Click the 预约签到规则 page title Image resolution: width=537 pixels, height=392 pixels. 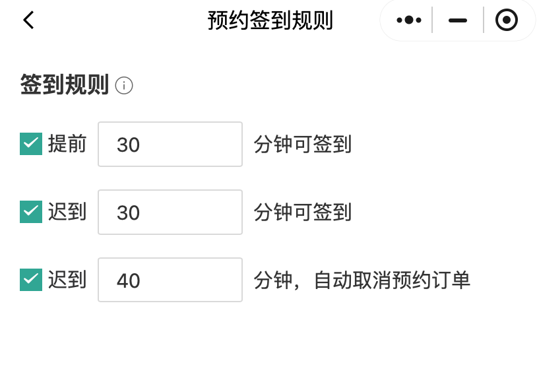click(270, 20)
